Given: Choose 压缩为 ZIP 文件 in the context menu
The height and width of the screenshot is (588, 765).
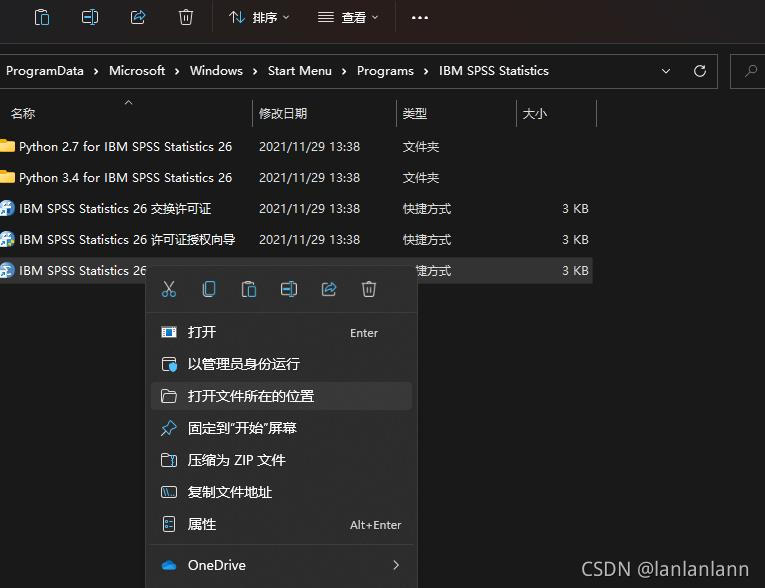Looking at the screenshot, I should coord(282,460).
